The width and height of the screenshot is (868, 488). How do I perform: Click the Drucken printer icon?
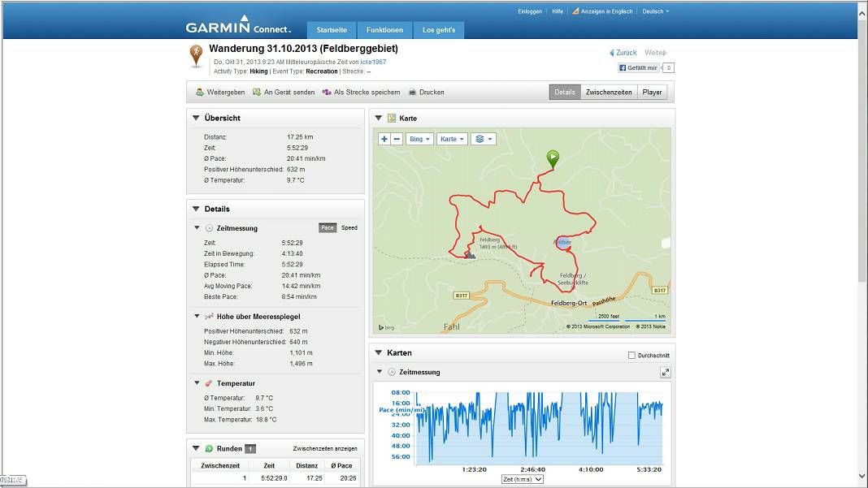pyautogui.click(x=413, y=93)
